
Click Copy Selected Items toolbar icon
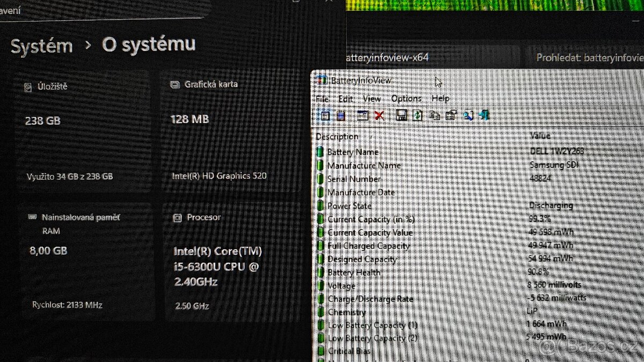[x=435, y=115]
